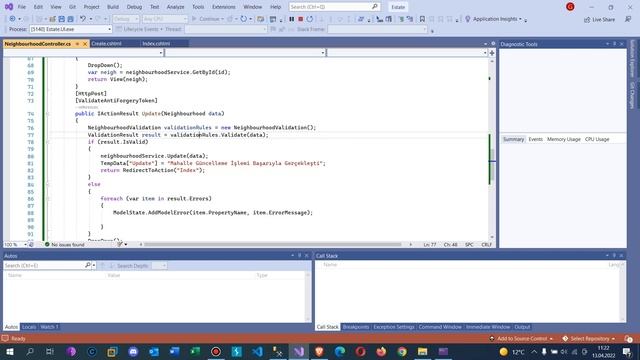
Task: Open the Immediate Window tab
Action: pos(488,327)
